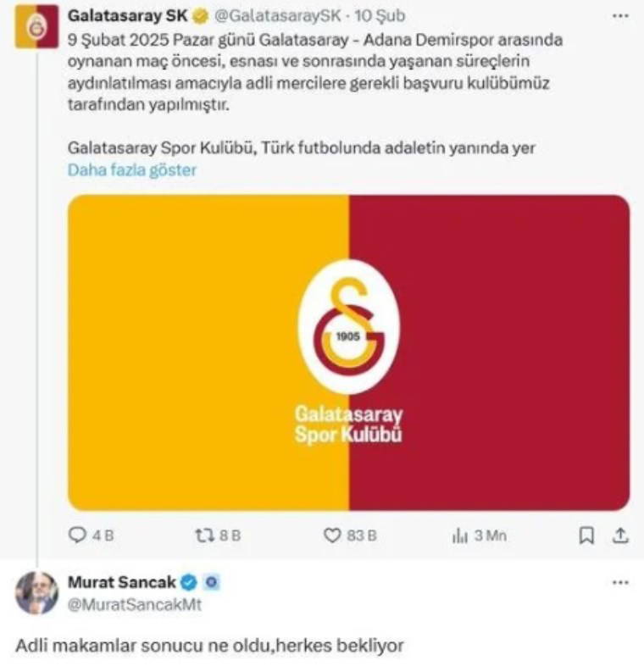Open the Galatasaray SK display name link
The height and width of the screenshot is (666, 644).
pyautogui.click(x=128, y=16)
